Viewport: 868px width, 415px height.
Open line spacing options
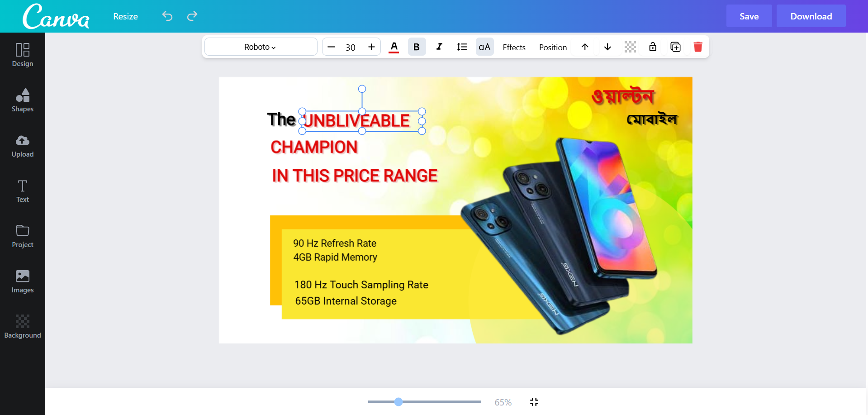462,47
